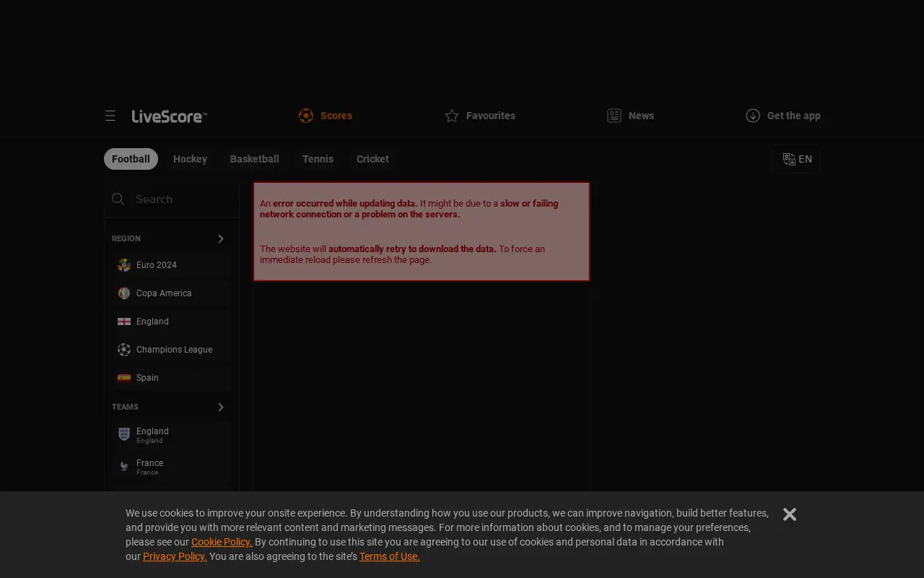Click the Get the app download icon
The height and width of the screenshot is (578, 924).
click(x=753, y=116)
